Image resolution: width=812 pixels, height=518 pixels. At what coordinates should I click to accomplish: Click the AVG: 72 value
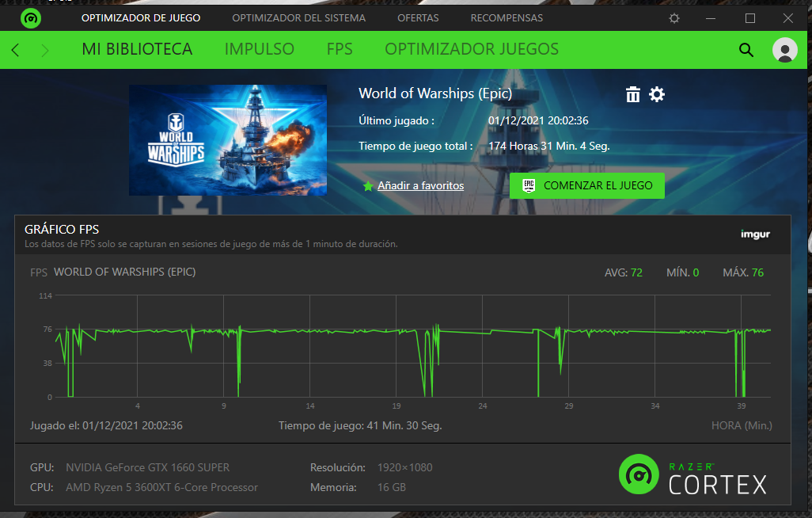pyautogui.click(x=624, y=272)
